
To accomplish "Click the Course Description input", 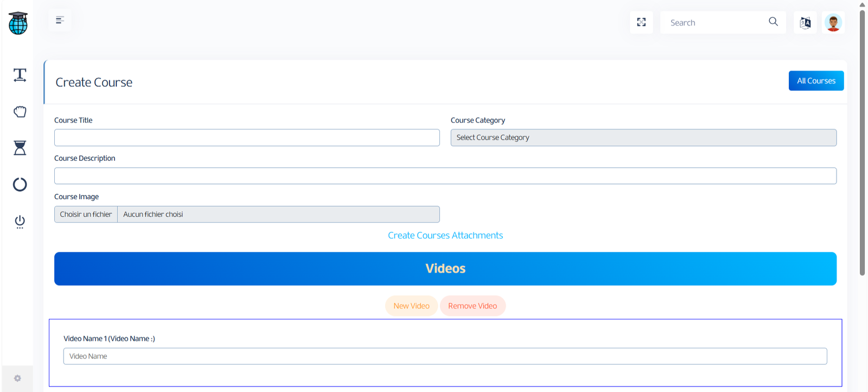I will (445, 176).
